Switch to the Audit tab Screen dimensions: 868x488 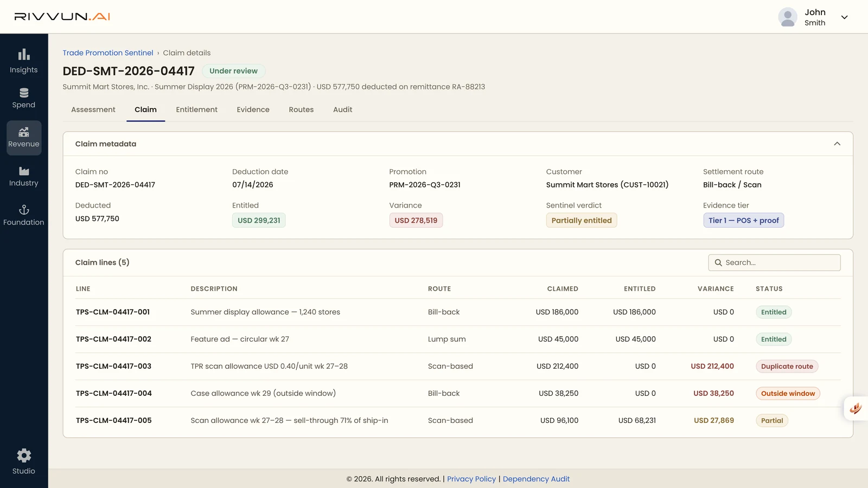pyautogui.click(x=343, y=110)
